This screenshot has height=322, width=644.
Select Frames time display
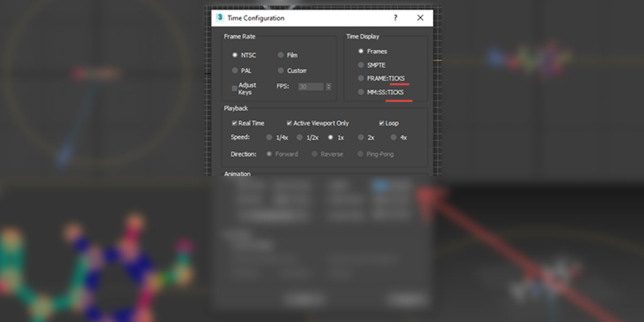tap(361, 51)
